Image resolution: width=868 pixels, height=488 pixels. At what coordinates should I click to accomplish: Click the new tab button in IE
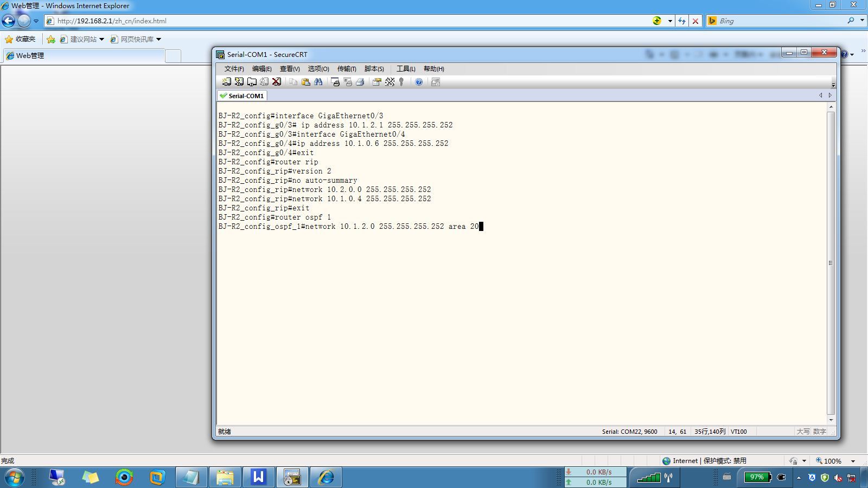(x=173, y=56)
